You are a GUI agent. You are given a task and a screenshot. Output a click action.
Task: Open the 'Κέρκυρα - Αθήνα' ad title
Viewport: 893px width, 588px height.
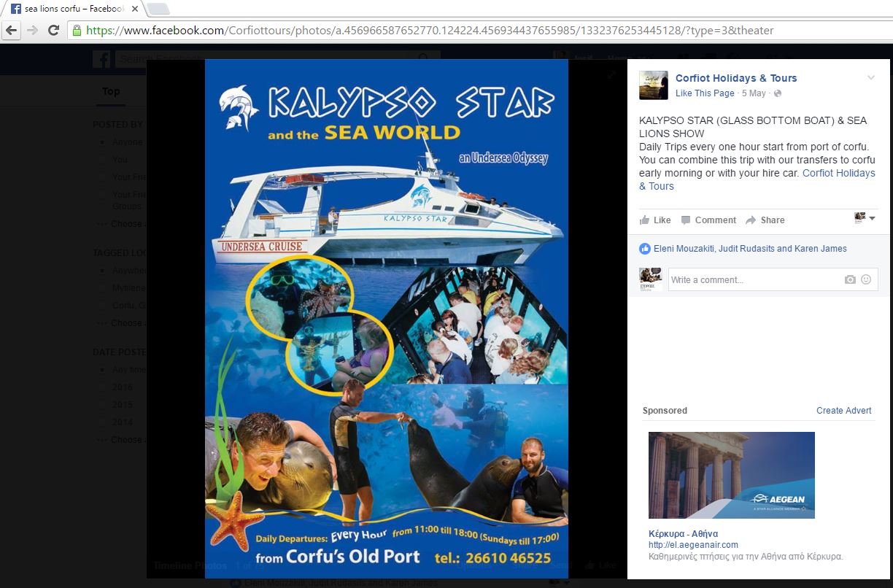[x=684, y=533]
